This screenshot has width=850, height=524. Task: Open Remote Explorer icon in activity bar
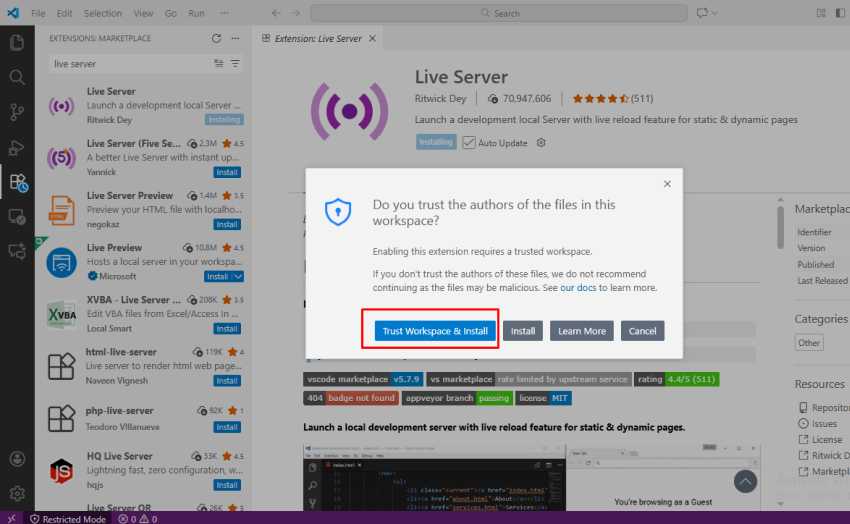tap(17, 217)
